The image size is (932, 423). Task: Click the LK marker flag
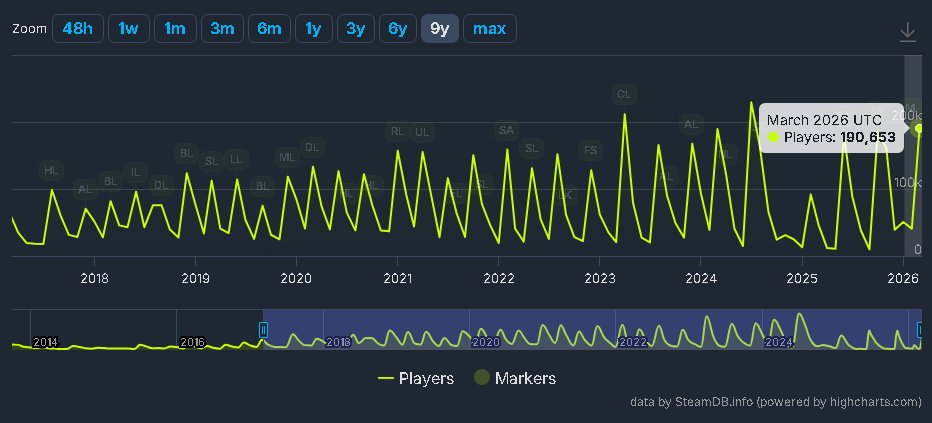(x=566, y=194)
